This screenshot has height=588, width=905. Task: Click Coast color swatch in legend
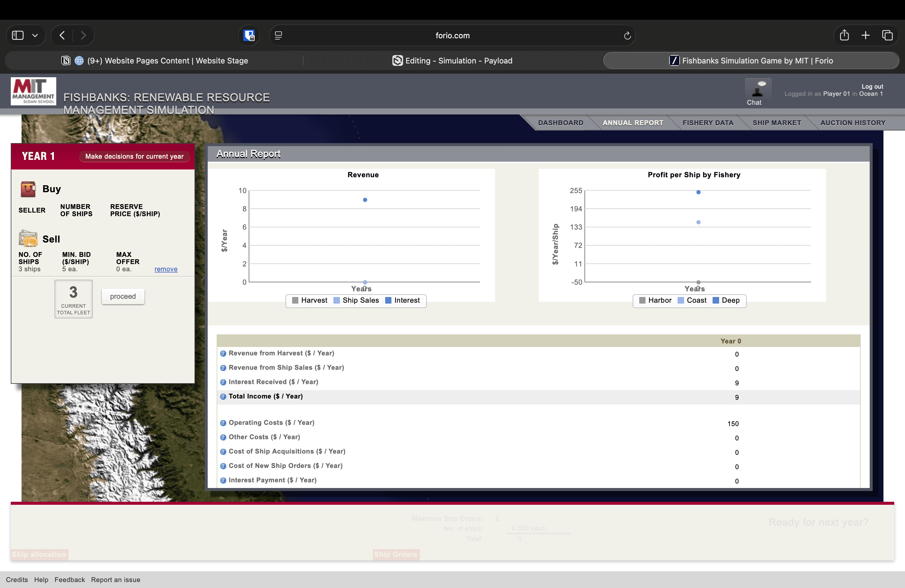681,301
